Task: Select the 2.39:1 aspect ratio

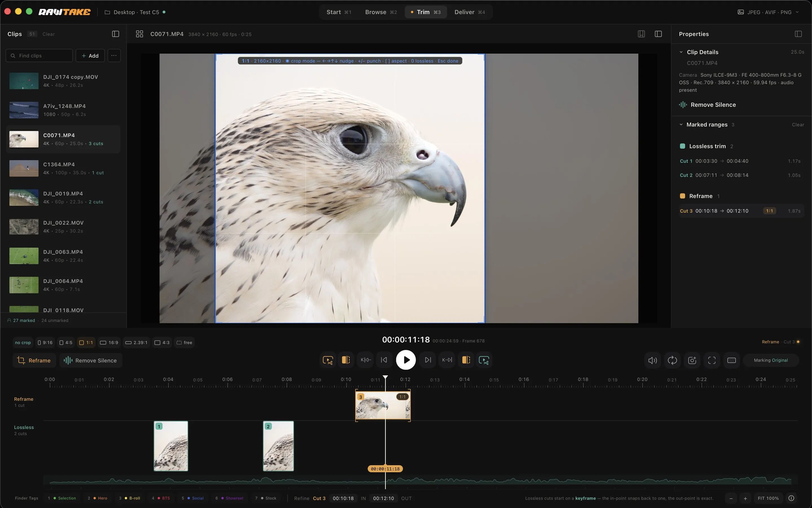Action: click(x=136, y=343)
